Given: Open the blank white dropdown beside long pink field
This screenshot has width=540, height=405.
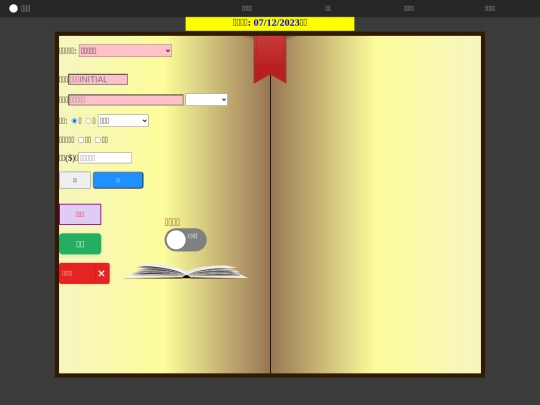Looking at the screenshot, I should [206, 100].
